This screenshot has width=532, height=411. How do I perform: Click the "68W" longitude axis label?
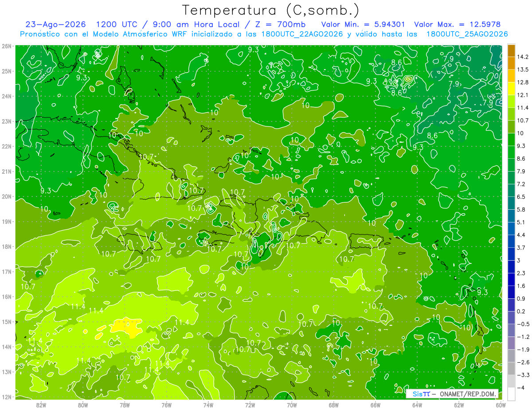333,405
